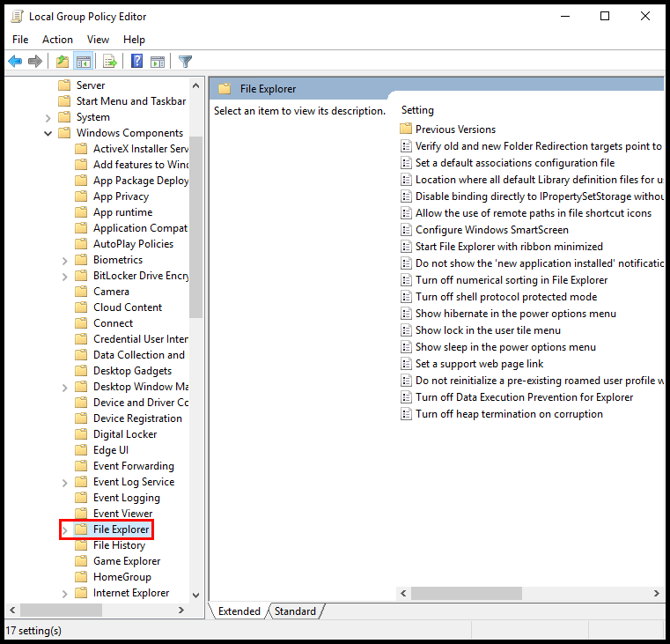
Task: Select Show sleep in the power options menu
Action: [505, 347]
